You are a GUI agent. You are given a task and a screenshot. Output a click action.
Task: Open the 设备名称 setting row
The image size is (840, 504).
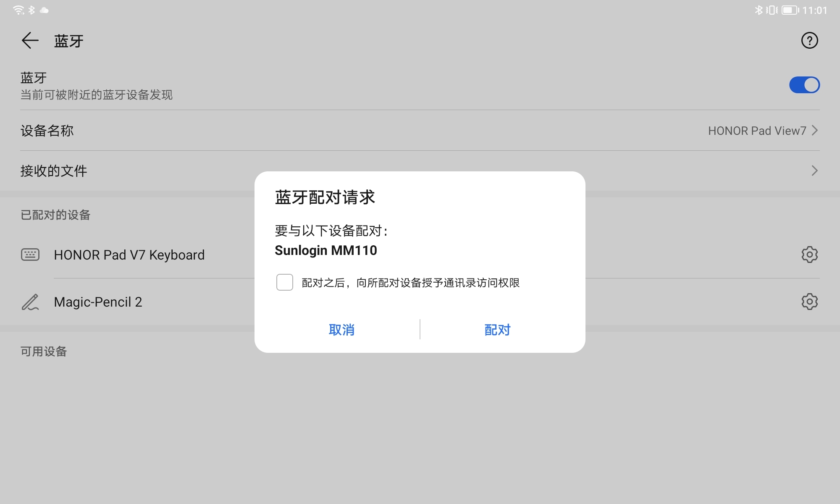(x=420, y=131)
